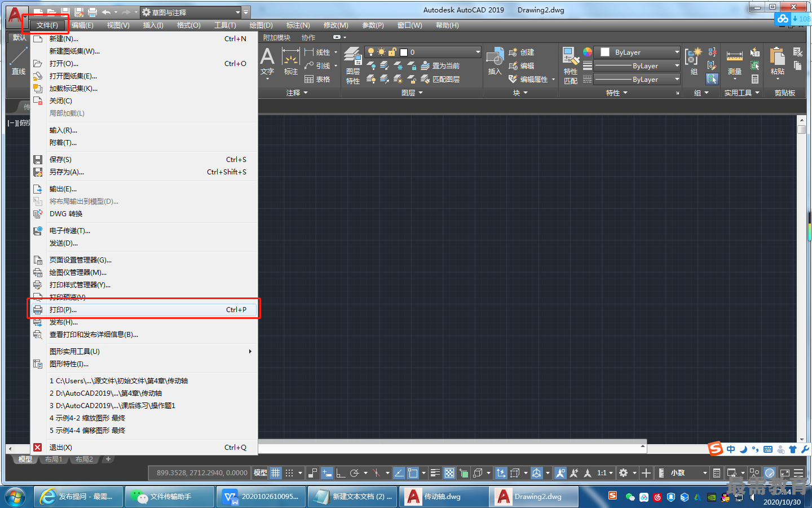Open the layer name dropdown showing 0
This screenshot has width=812, height=508.
point(423,52)
